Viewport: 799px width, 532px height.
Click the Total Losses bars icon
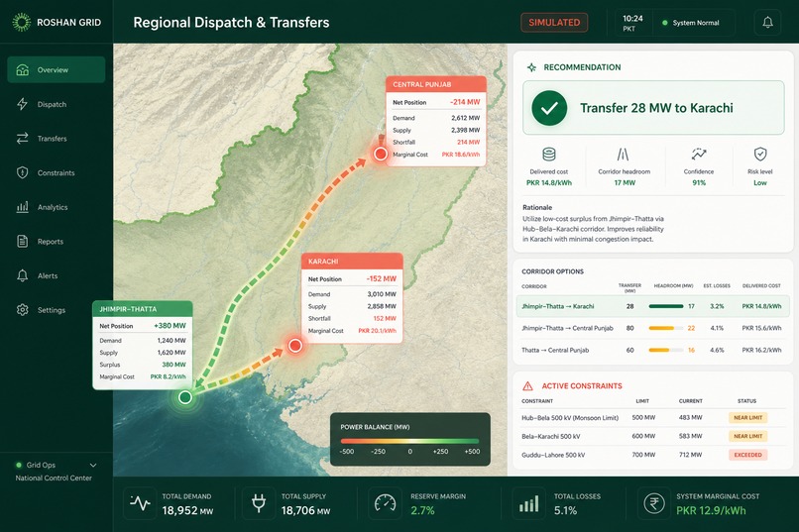528,503
